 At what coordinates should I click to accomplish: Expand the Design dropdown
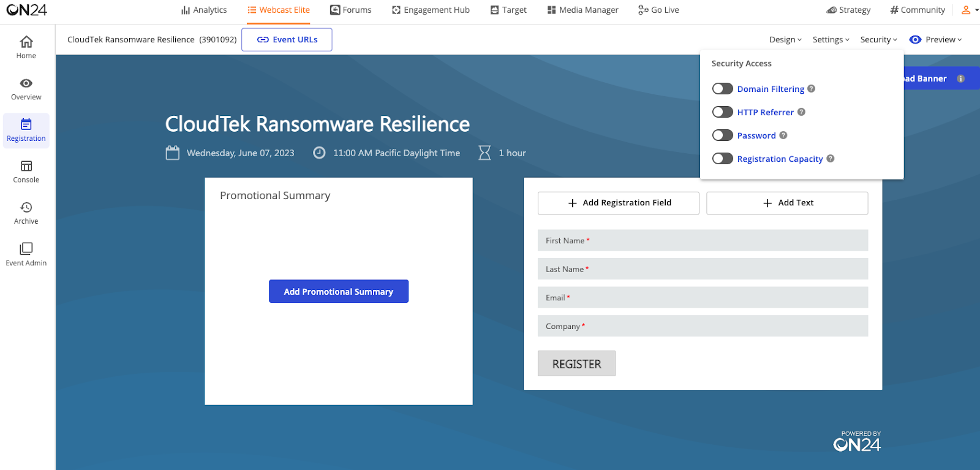coord(785,40)
